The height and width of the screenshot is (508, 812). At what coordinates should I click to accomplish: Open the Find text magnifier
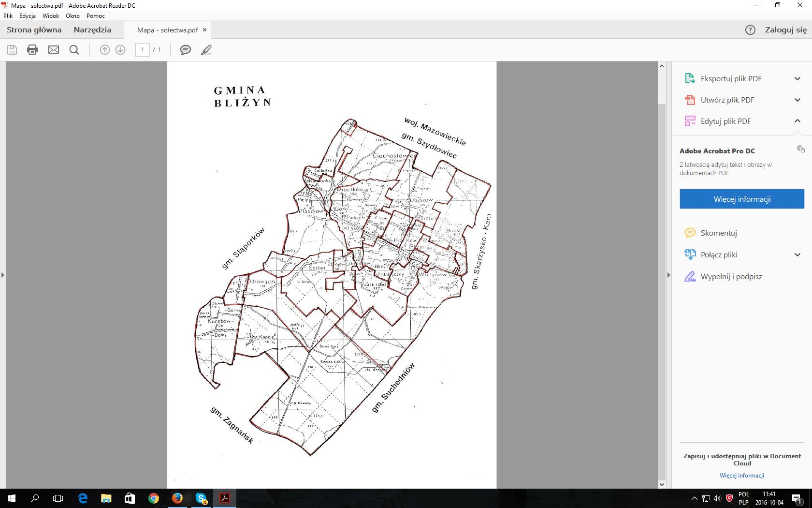point(74,50)
